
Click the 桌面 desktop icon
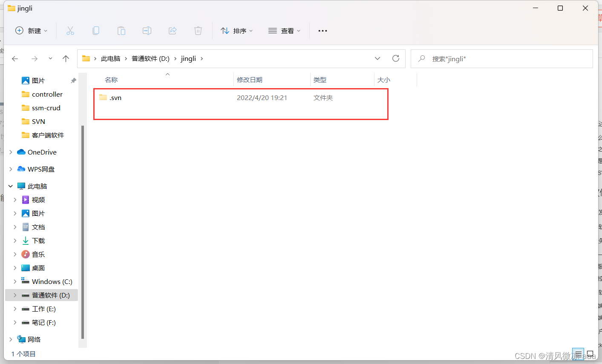[26, 268]
